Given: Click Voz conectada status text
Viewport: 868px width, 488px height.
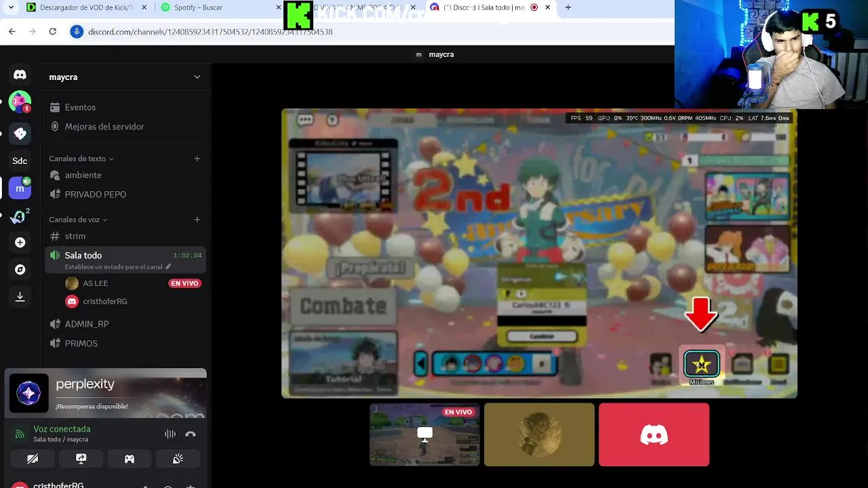Looking at the screenshot, I should tap(62, 429).
